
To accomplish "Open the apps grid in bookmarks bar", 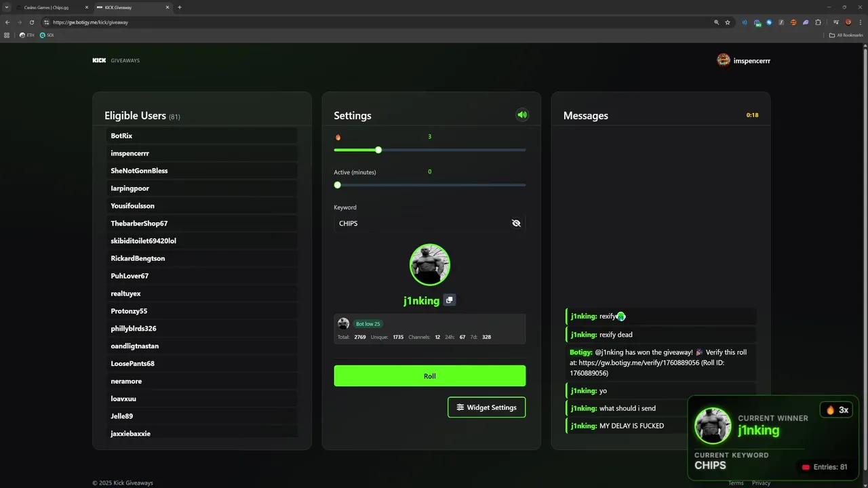I will pos(7,35).
